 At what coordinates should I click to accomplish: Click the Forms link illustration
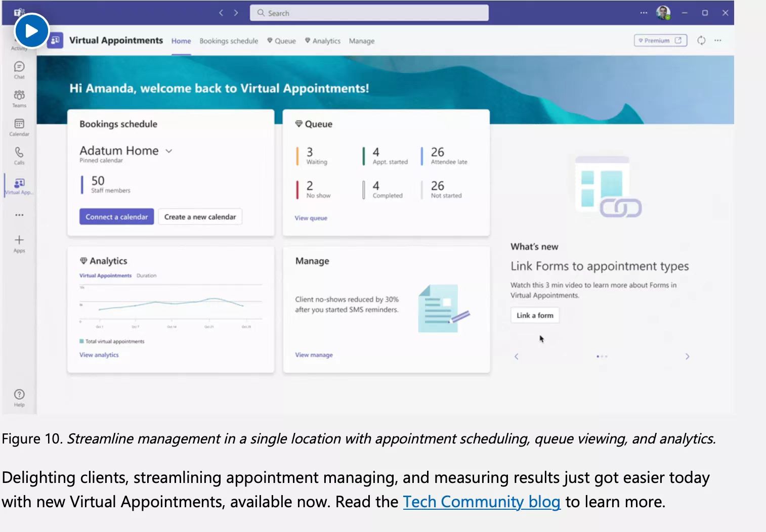609,186
